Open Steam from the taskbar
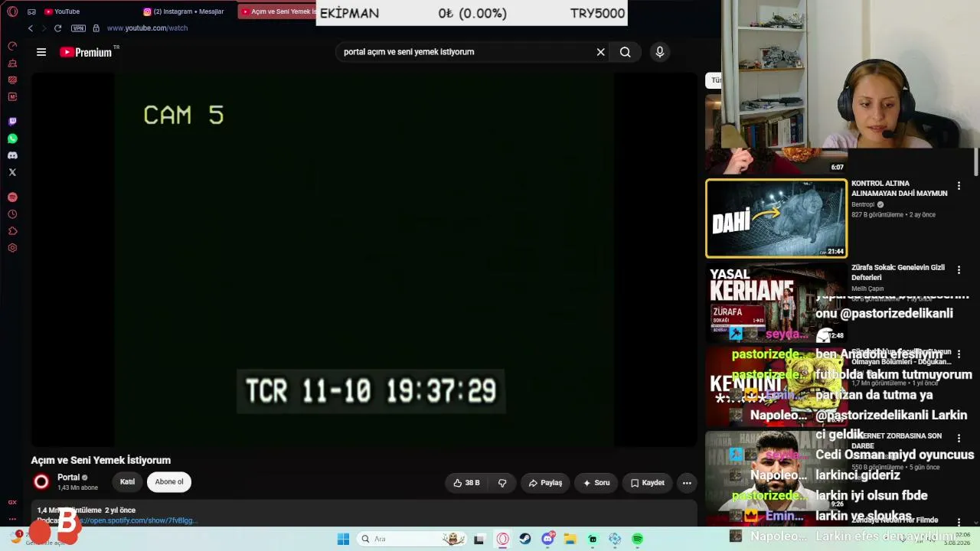Image resolution: width=980 pixels, height=551 pixels. coord(525,540)
